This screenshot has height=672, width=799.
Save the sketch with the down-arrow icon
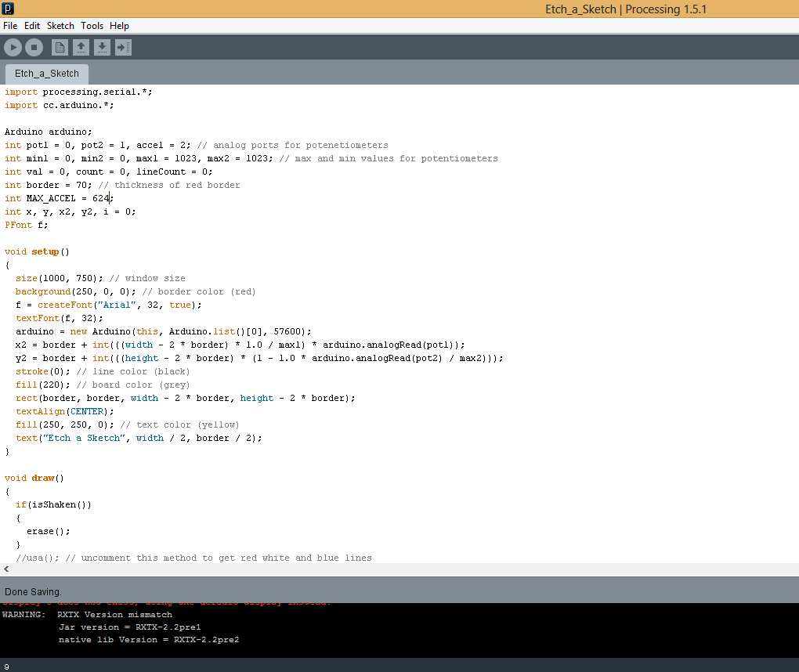click(x=102, y=47)
